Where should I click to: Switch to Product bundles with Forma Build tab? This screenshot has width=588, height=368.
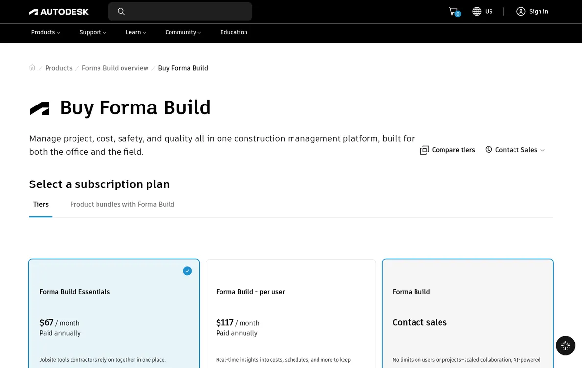click(122, 204)
